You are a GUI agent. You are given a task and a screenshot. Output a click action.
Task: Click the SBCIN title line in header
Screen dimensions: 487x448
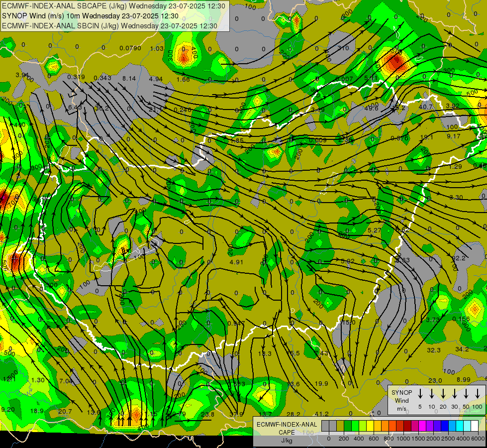pyautogui.click(x=109, y=26)
